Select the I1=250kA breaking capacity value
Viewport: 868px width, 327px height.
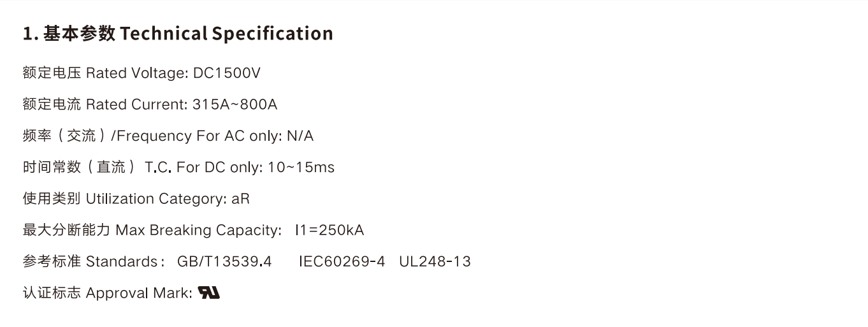coord(329,230)
